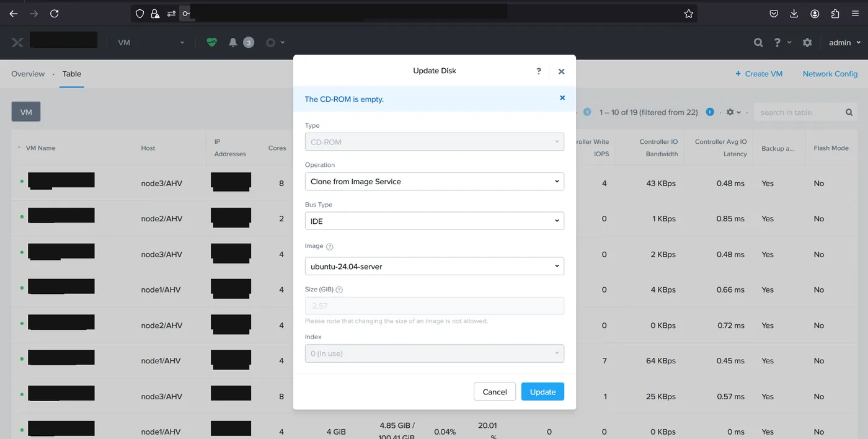The width and height of the screenshot is (868, 439).
Task: Open browser downloads panel
Action: point(794,14)
